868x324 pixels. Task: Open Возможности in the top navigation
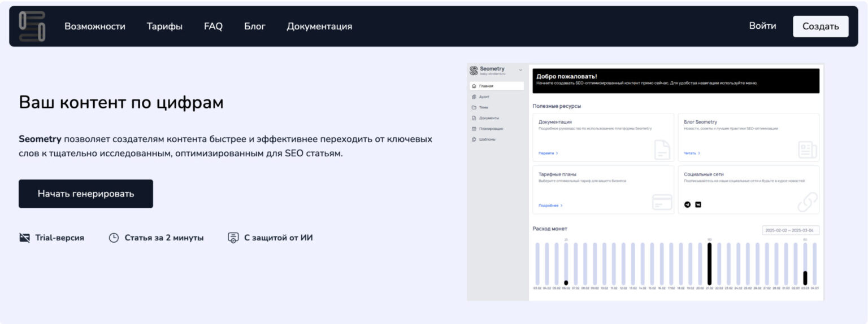click(x=95, y=27)
